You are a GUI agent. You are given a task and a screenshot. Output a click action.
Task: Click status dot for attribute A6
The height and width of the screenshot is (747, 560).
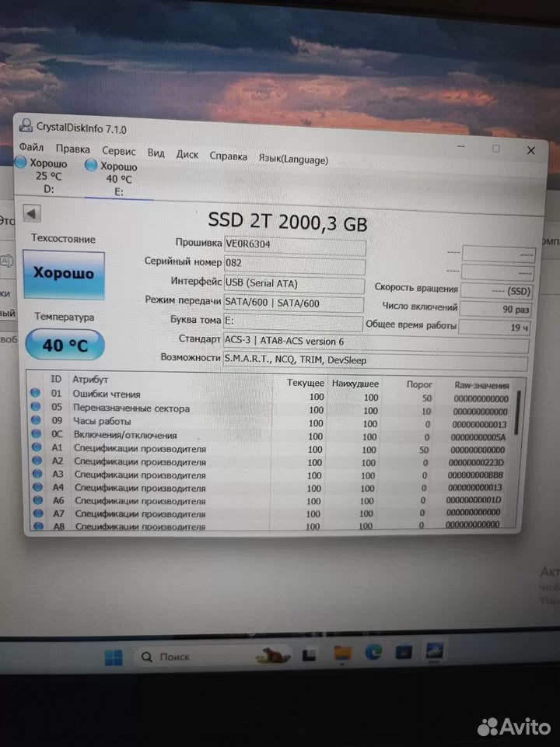38,500
